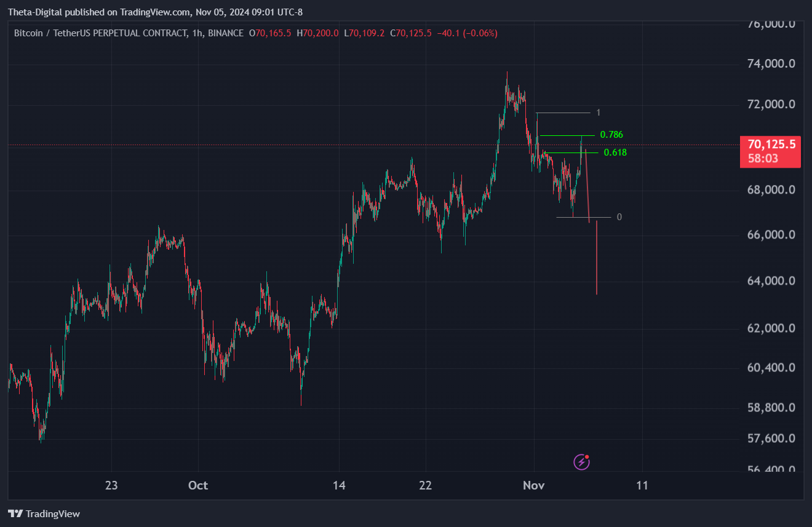Image resolution: width=812 pixels, height=527 pixels.
Task: Click the 64,000.0 price axis label
Action: tap(771, 281)
